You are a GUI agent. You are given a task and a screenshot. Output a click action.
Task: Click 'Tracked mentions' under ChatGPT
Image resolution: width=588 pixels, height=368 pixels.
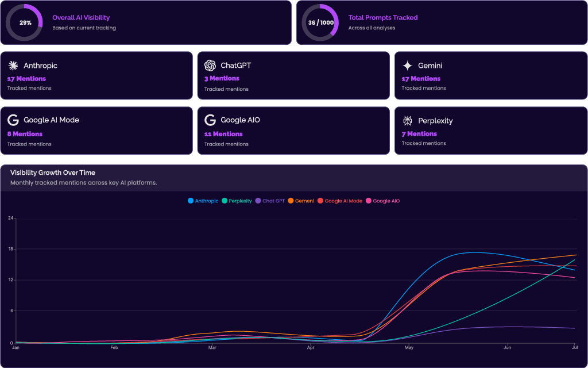226,89
